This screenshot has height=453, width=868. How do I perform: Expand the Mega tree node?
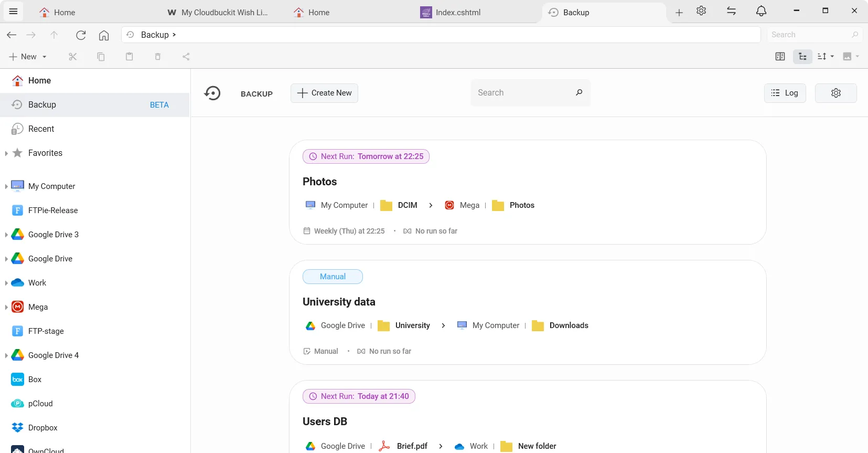pos(6,307)
